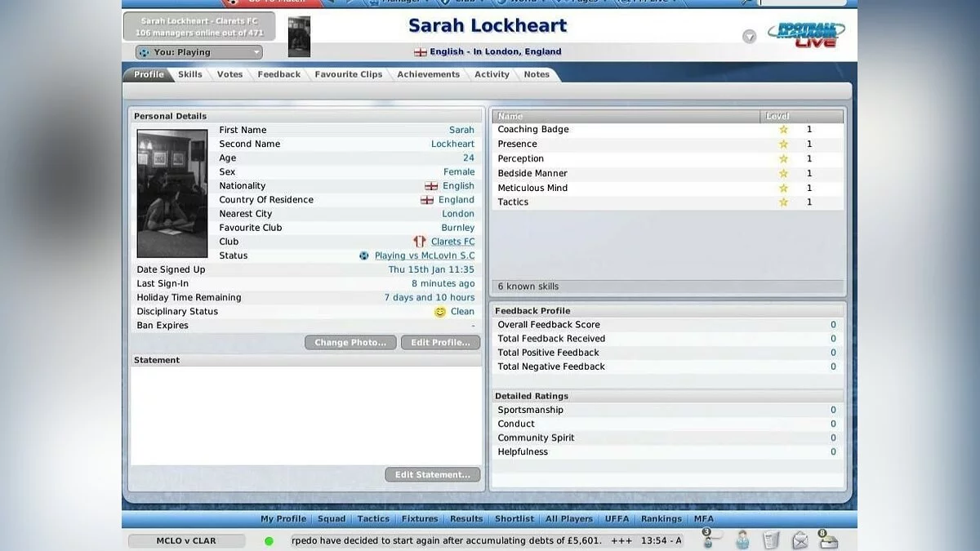Switch to the Skills tab

(190, 74)
